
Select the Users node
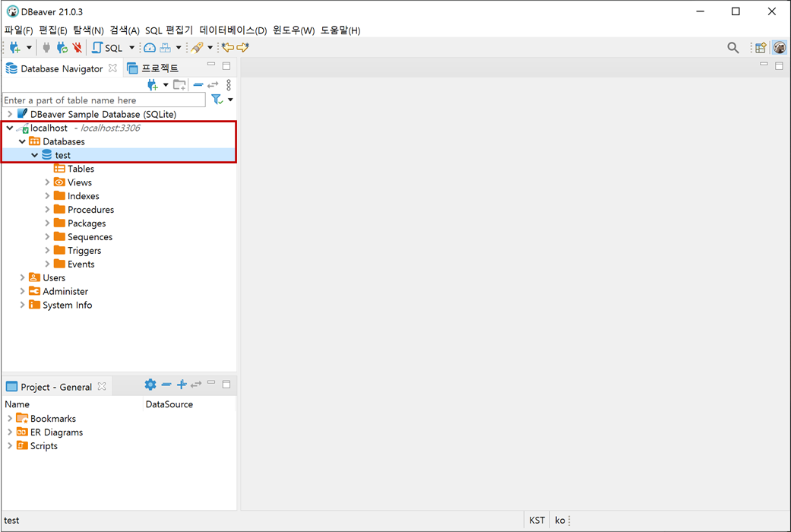(x=47, y=277)
